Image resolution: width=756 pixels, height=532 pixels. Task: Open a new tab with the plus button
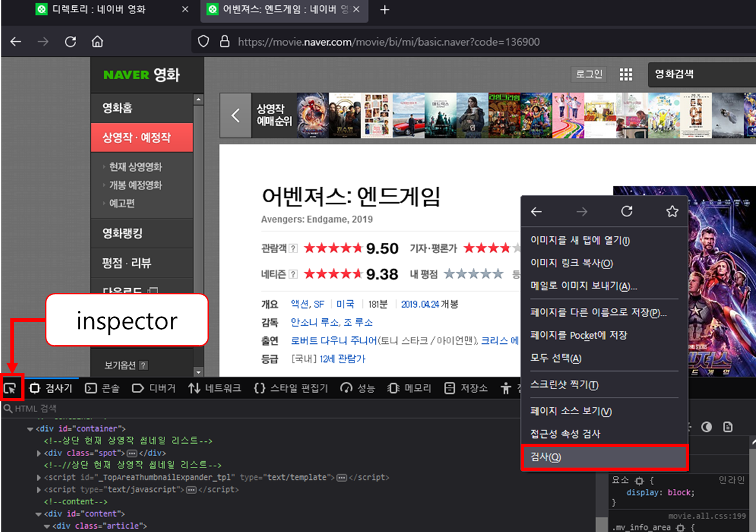[x=384, y=10]
